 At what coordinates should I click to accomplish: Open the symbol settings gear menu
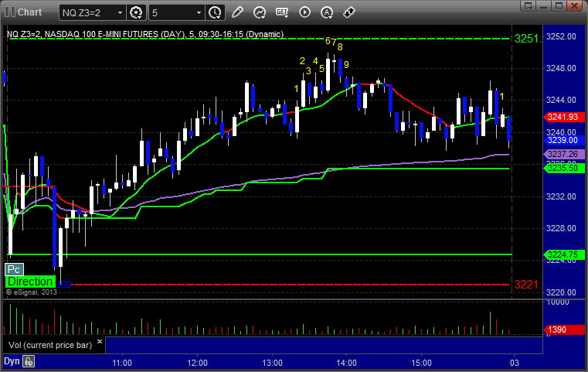click(136, 13)
